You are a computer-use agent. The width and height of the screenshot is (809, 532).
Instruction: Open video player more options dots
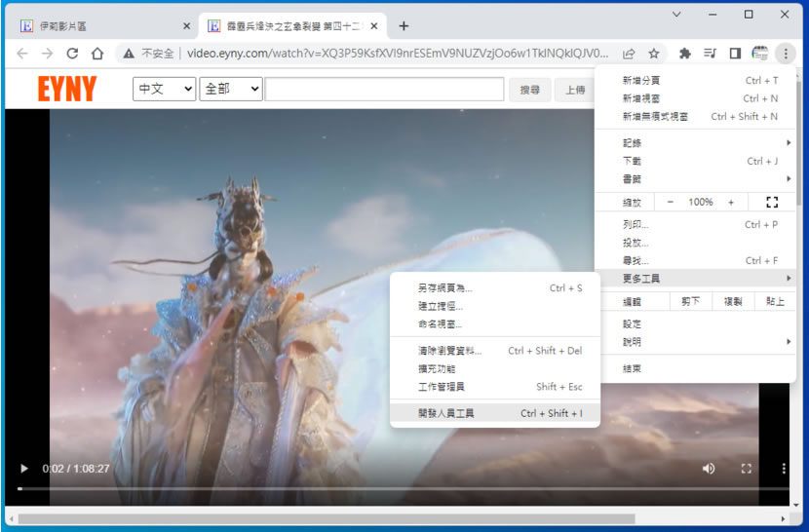(784, 469)
